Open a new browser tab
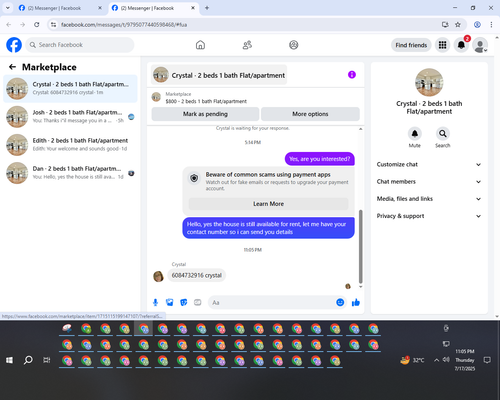This screenshot has height=400, width=500. (x=207, y=8)
